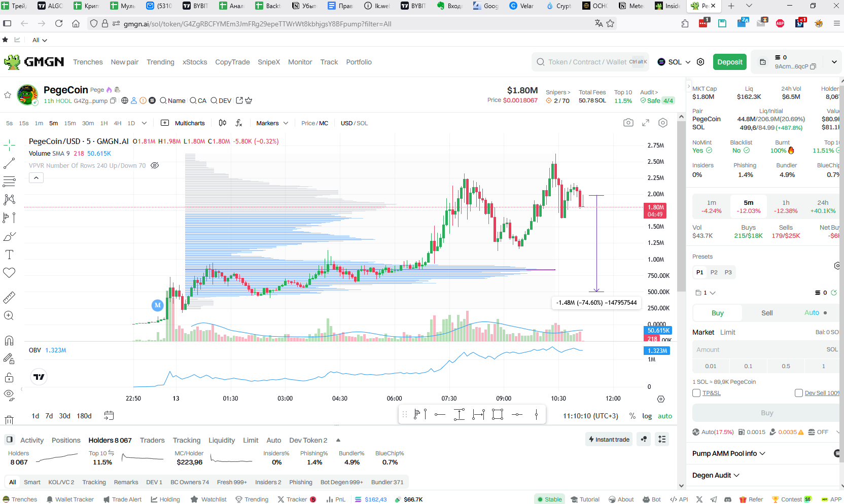Select the 1h stats period in side panel
The image size is (844, 504).
786,206
